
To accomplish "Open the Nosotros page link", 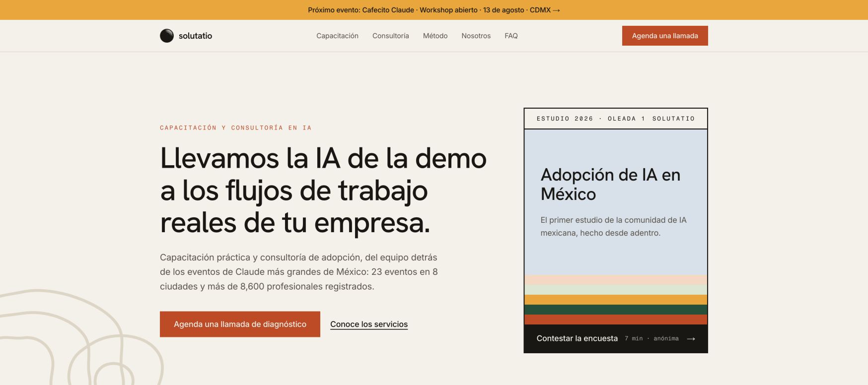I will pos(476,36).
